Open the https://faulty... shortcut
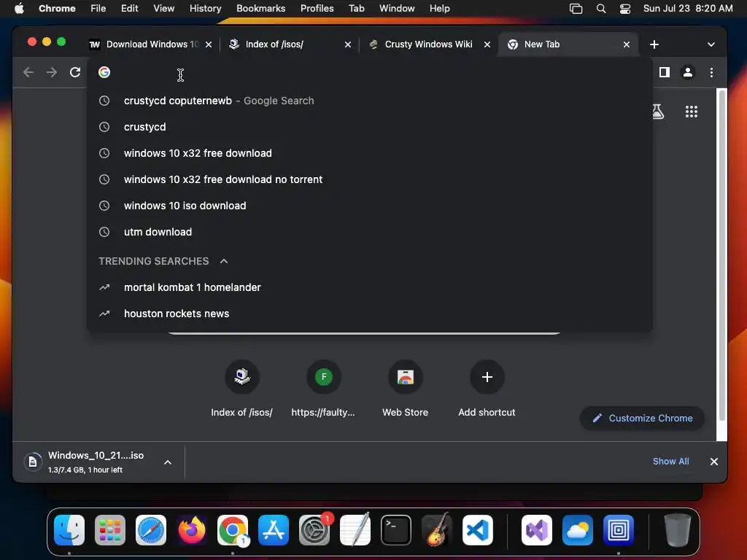This screenshot has height=560, width=747. click(323, 389)
